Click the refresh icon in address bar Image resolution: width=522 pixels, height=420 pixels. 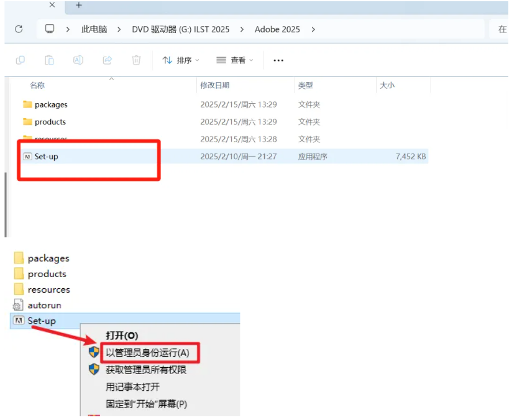coord(19,29)
